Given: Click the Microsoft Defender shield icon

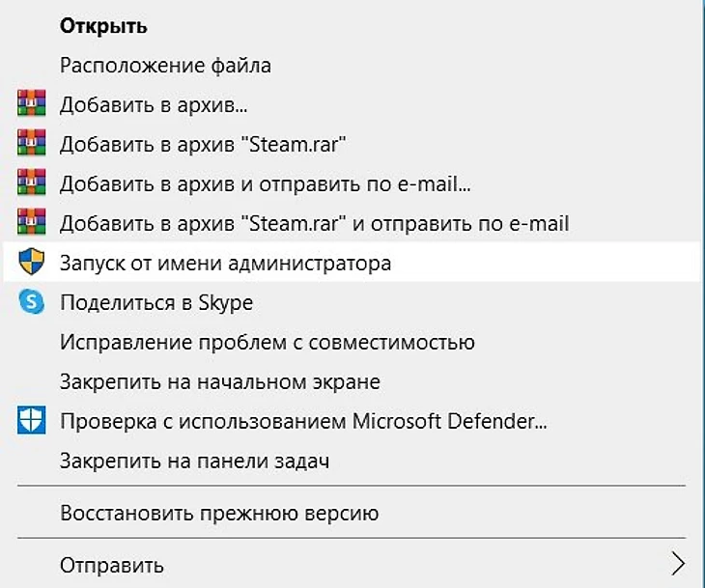Looking at the screenshot, I should (32, 422).
